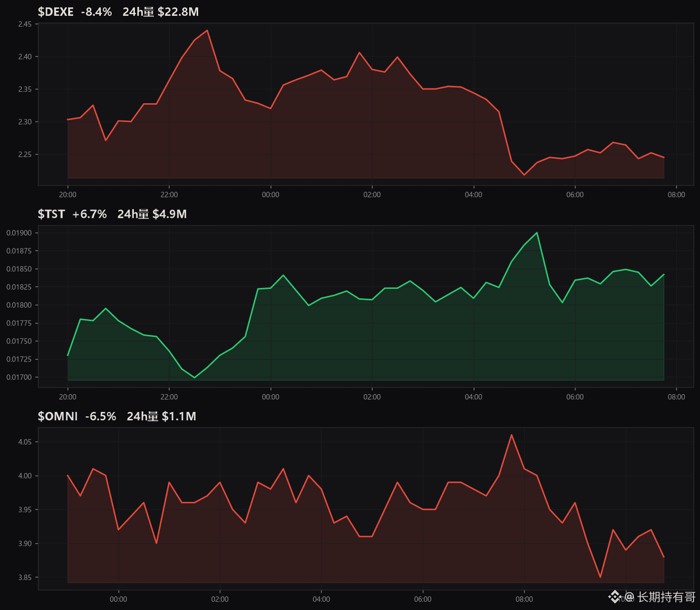Click the 2.45 price label
Screen dimensions: 700x610
coord(25,24)
